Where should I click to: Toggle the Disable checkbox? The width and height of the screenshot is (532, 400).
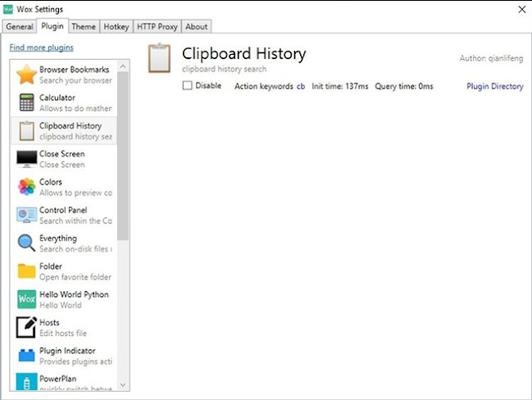[x=187, y=85]
